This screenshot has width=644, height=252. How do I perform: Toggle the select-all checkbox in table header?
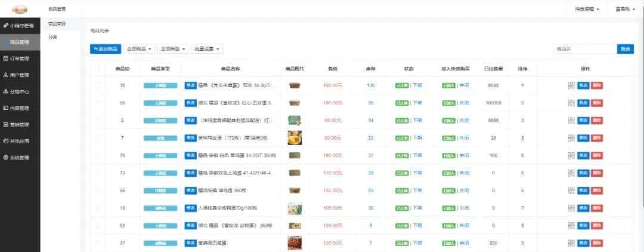pyautogui.click(x=98, y=69)
